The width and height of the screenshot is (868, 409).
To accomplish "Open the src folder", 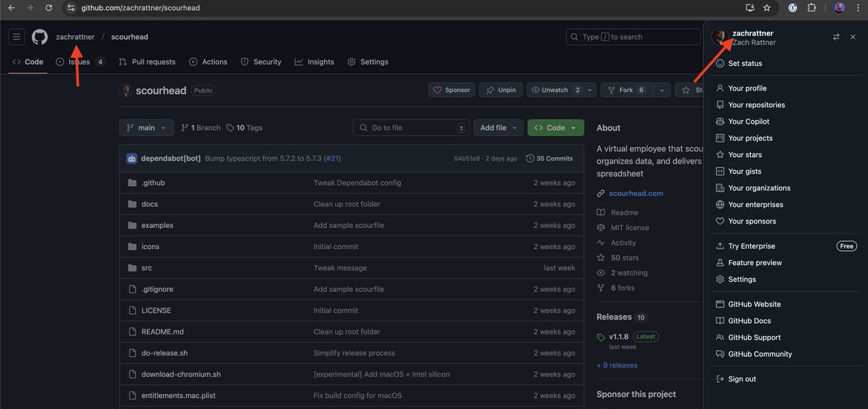I will click(x=146, y=268).
